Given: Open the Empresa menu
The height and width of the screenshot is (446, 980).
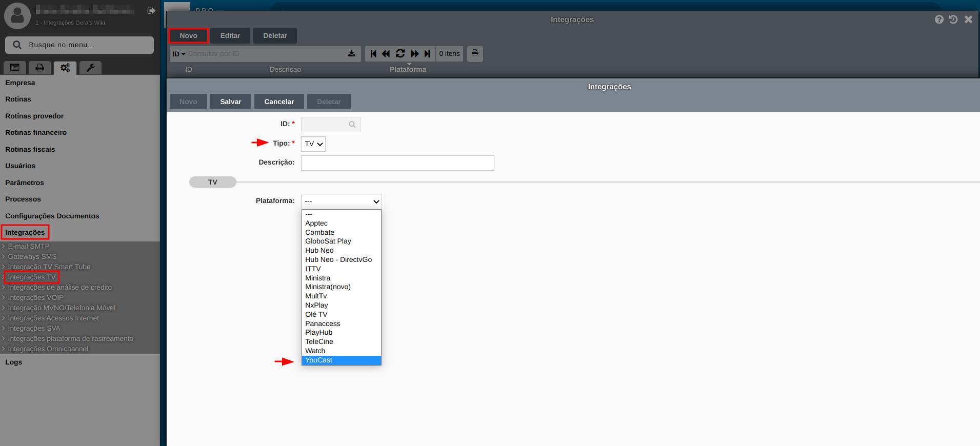Looking at the screenshot, I should [21, 83].
